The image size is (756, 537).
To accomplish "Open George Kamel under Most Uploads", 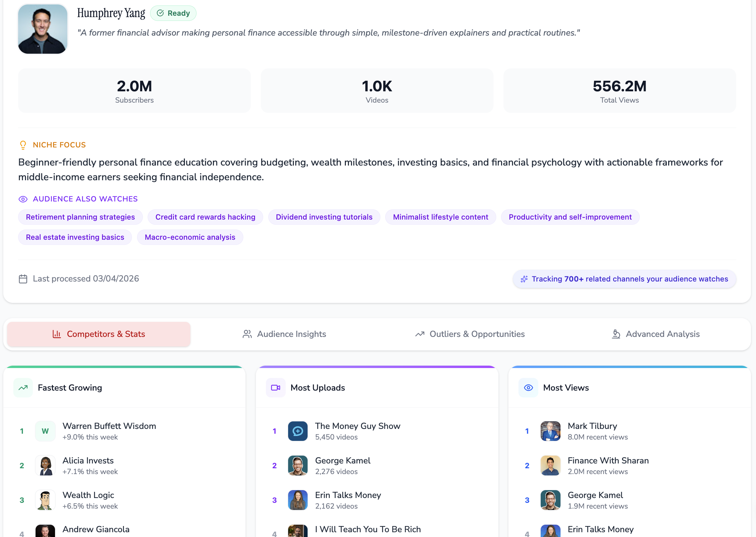I will point(343,460).
